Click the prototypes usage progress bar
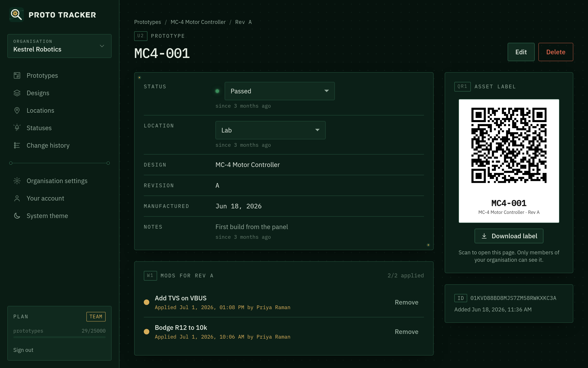This screenshot has width=588, height=368. click(59, 337)
